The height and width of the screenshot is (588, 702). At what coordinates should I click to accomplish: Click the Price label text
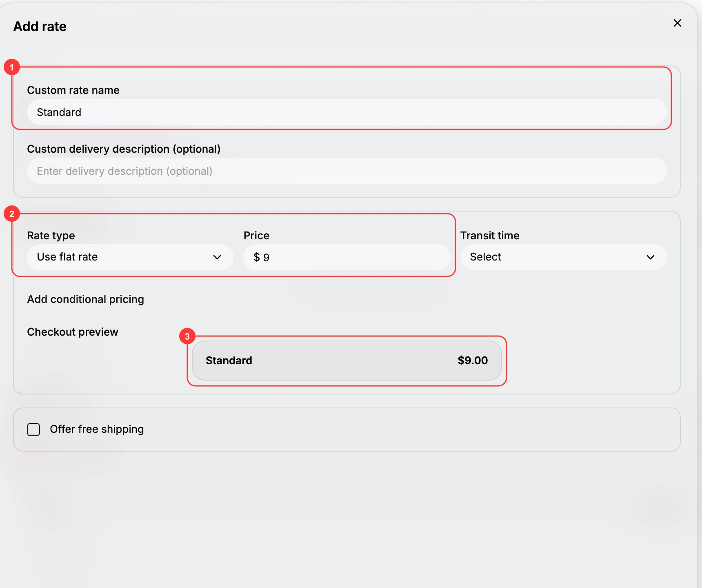[256, 236]
